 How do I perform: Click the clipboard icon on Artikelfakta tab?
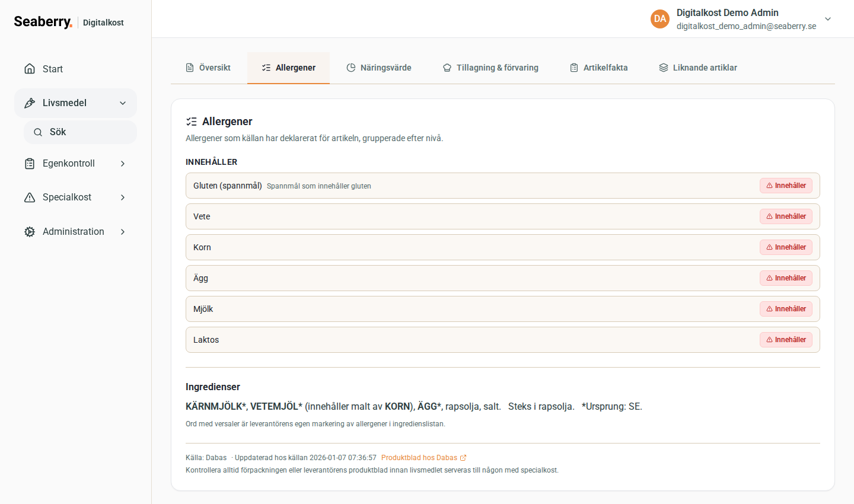[x=574, y=68]
